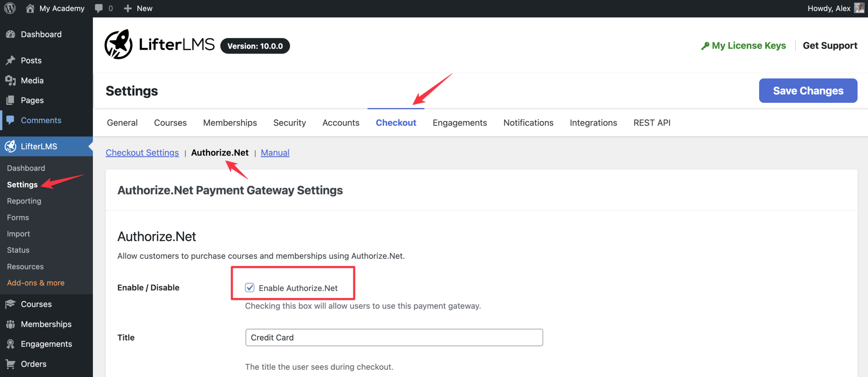
Task: Click the Orders cart icon
Action: pyautogui.click(x=11, y=364)
